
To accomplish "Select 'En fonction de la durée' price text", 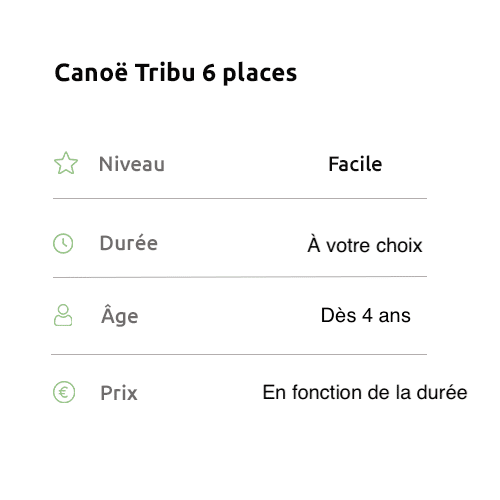I will pos(365,392).
